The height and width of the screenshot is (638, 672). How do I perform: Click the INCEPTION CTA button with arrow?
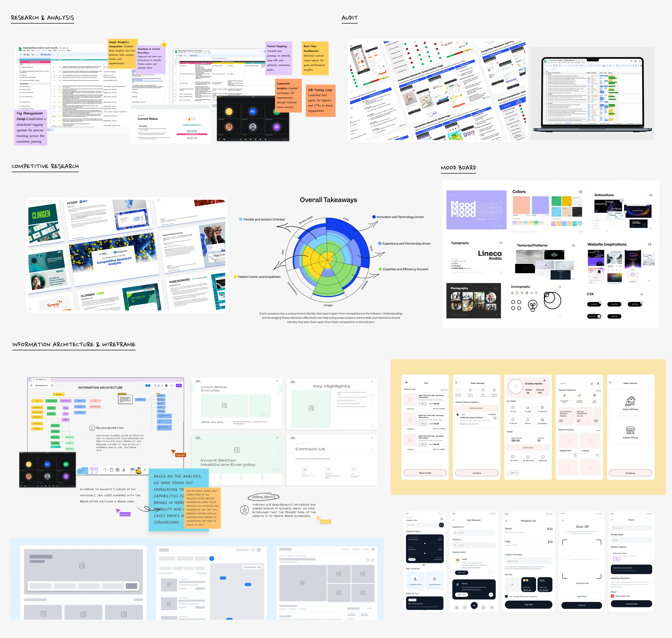(x=594, y=316)
